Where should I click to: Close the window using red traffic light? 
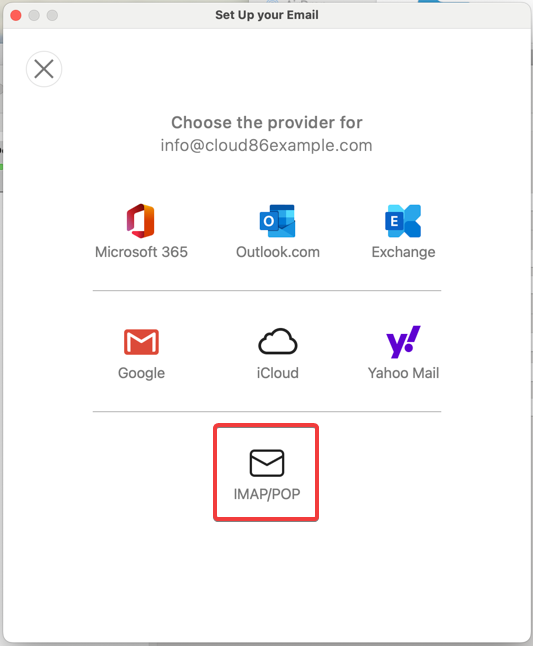(16, 15)
